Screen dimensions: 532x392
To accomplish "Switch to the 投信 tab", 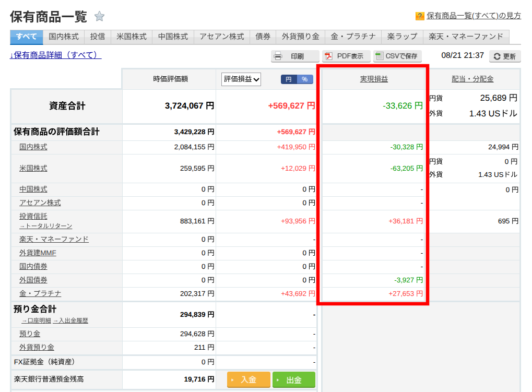I will 98,37.
